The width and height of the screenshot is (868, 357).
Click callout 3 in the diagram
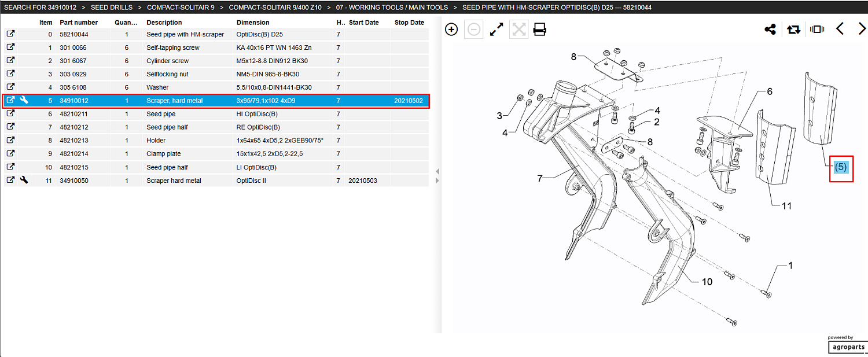499,116
